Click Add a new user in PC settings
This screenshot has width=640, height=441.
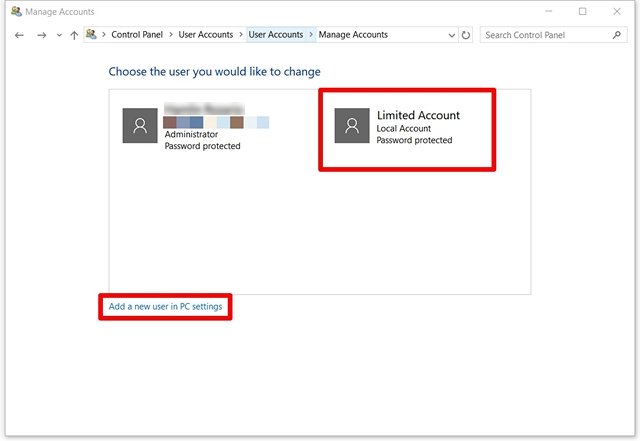tap(165, 306)
